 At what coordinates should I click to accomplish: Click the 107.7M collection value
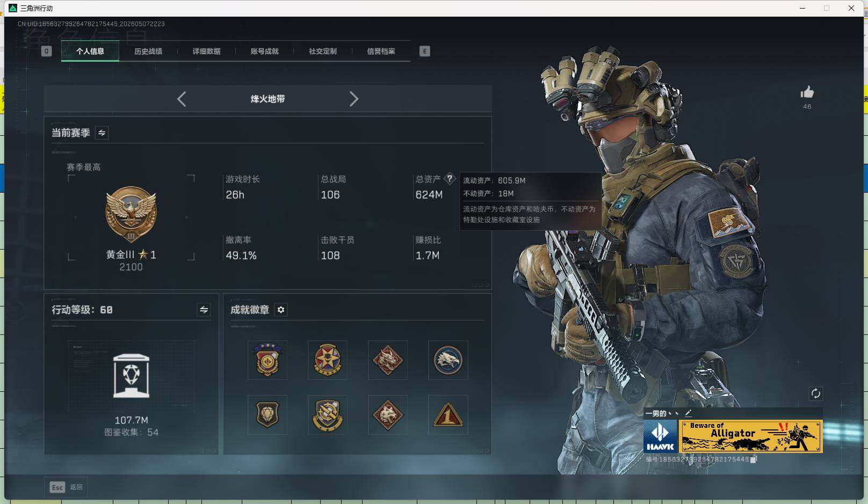click(131, 420)
